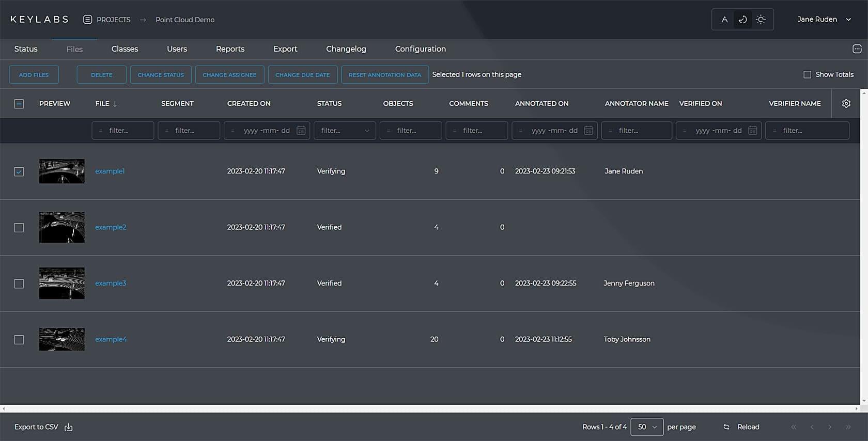The width and height of the screenshot is (868, 441).
Task: Go to last page arrow
Action: point(848,427)
